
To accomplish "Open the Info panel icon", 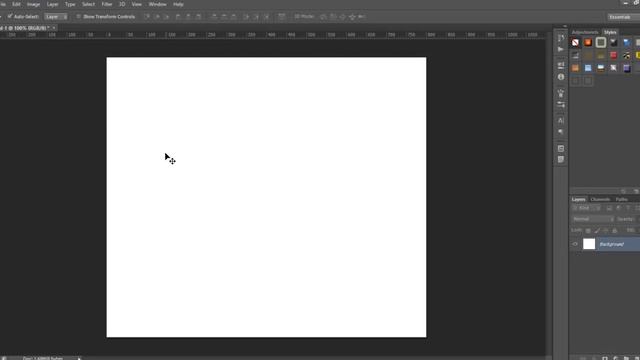I will click(x=561, y=77).
